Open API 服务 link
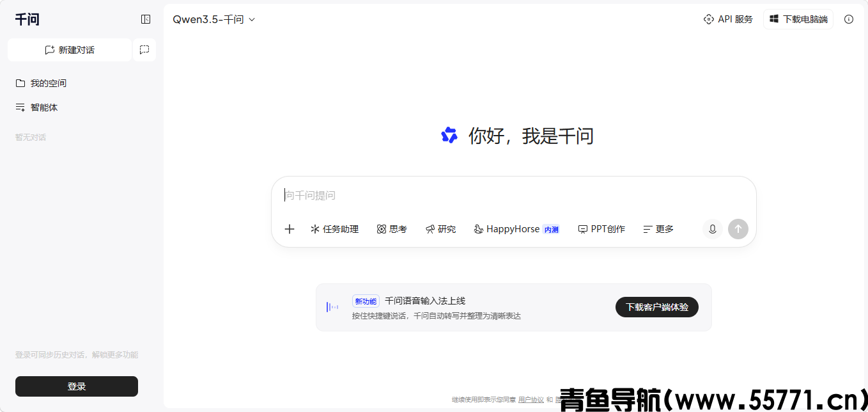 click(728, 19)
